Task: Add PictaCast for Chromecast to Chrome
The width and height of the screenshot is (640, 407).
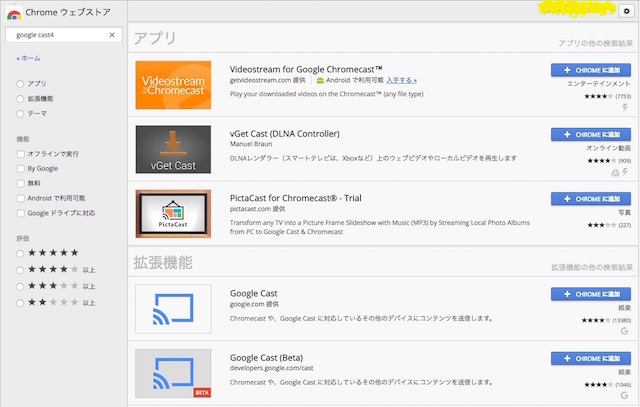Action: [591, 199]
